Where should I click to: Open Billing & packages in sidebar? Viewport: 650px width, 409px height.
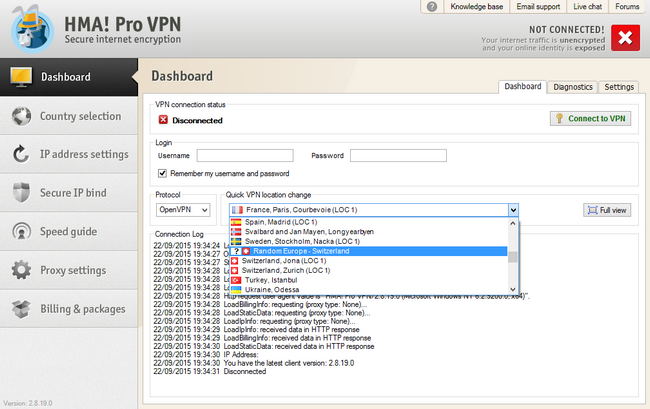coord(69,309)
